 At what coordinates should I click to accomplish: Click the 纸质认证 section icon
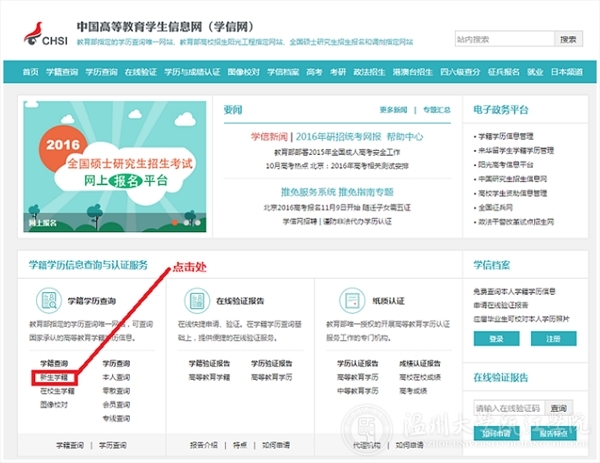(352, 300)
